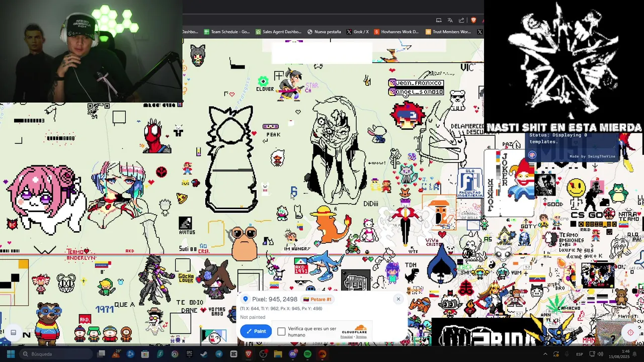Viewport: 644px width, 362px height.
Task: Open the Nueva pestaña bookmark
Action: coord(324,32)
